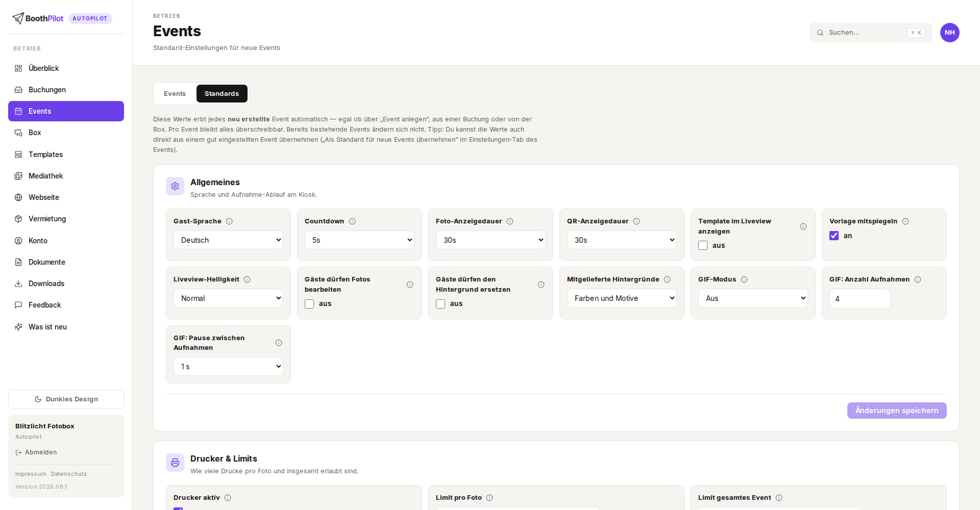This screenshot has height=510, width=980.
Task: Open the Foto-Anzeigedauer dropdown
Action: (x=491, y=240)
